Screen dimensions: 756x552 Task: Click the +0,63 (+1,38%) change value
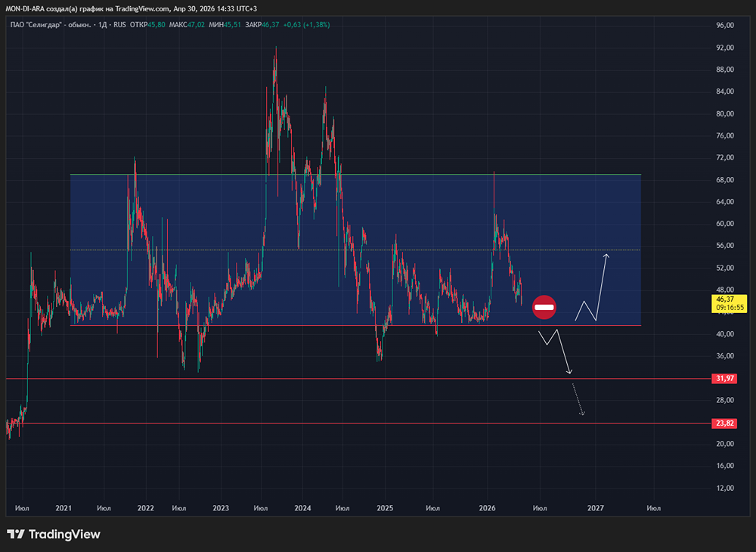click(x=306, y=25)
